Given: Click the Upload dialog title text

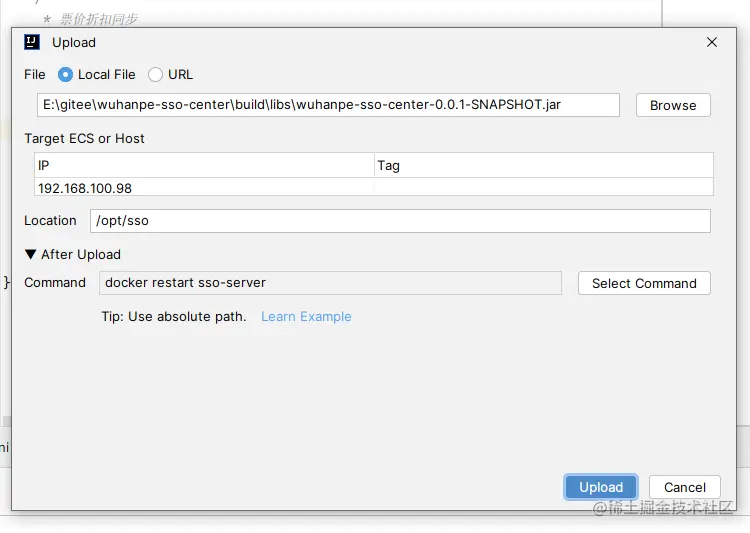Looking at the screenshot, I should (74, 43).
